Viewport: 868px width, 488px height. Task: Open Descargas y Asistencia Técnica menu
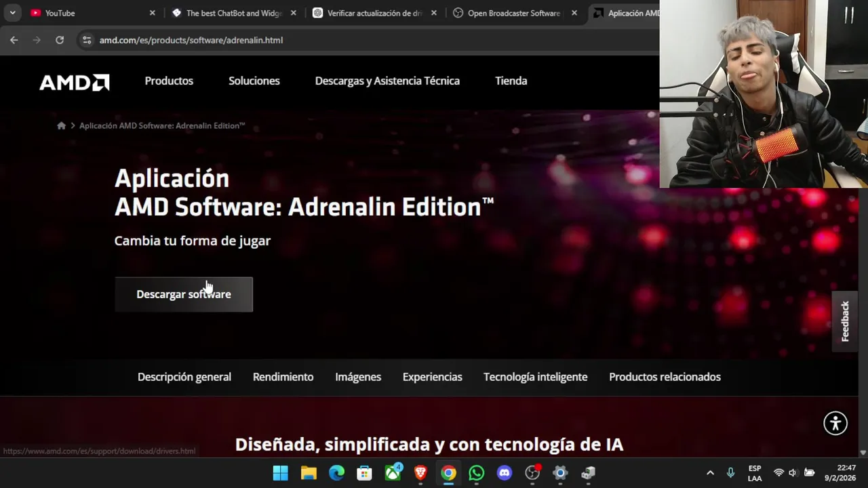pyautogui.click(x=387, y=81)
